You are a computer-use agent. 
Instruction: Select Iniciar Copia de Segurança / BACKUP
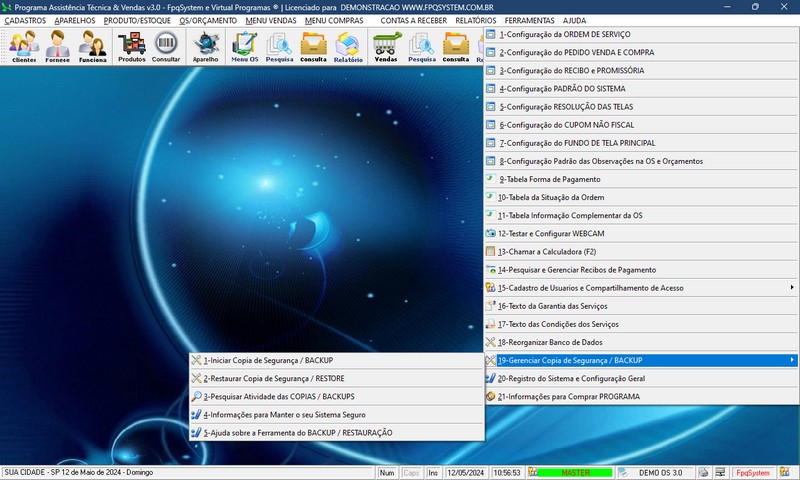tap(268, 360)
